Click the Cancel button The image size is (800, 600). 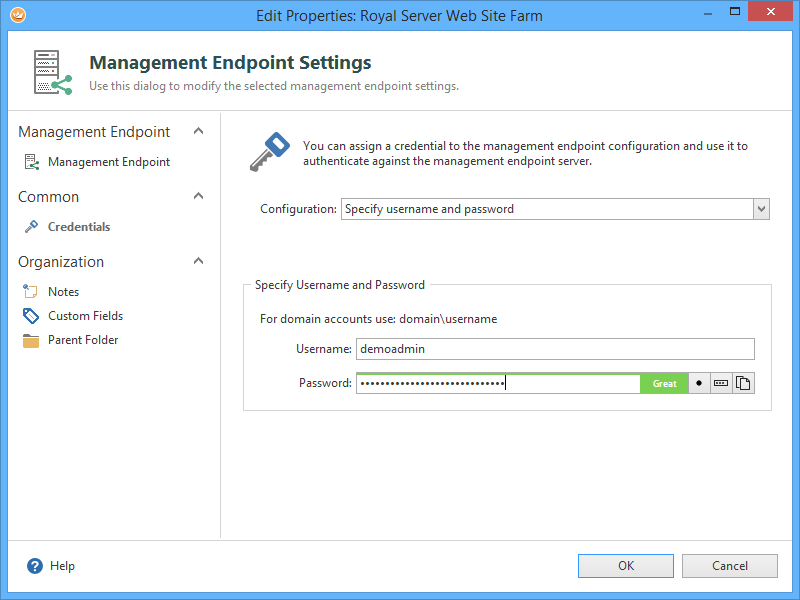(729, 566)
